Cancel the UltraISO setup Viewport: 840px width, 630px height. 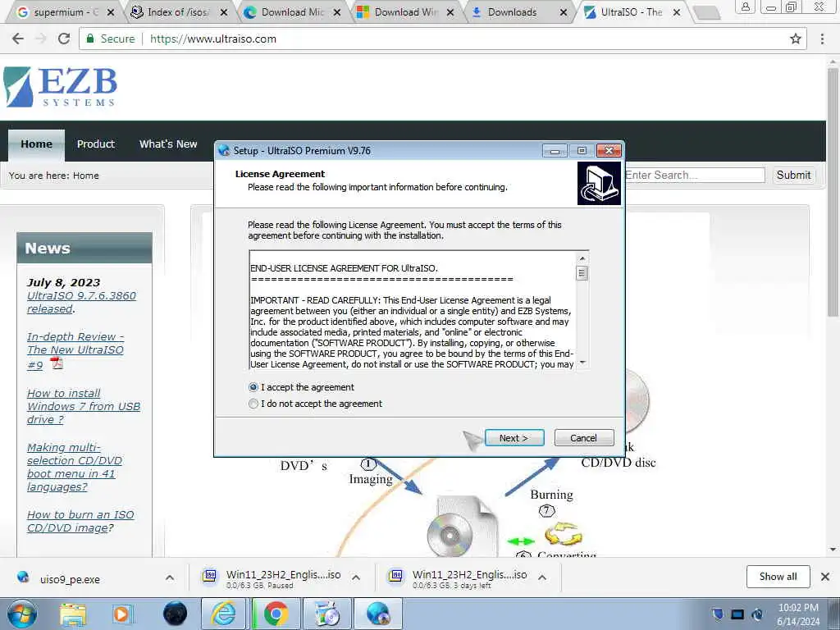coord(583,438)
